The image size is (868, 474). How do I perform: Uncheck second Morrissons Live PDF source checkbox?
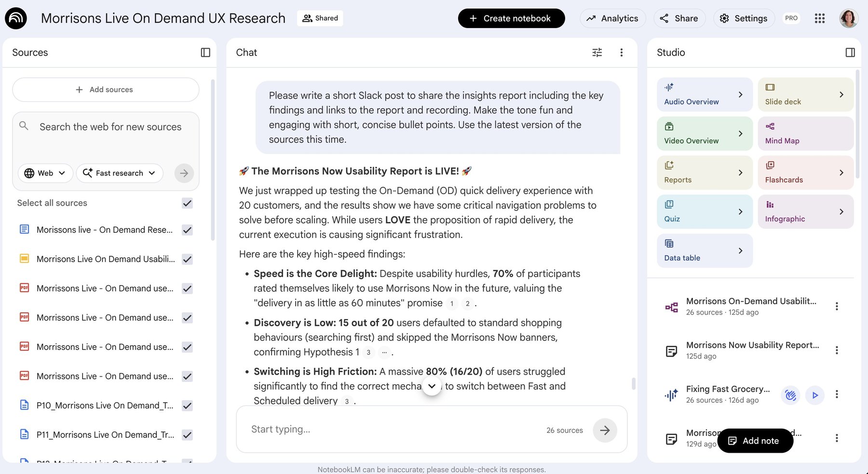[x=187, y=318]
